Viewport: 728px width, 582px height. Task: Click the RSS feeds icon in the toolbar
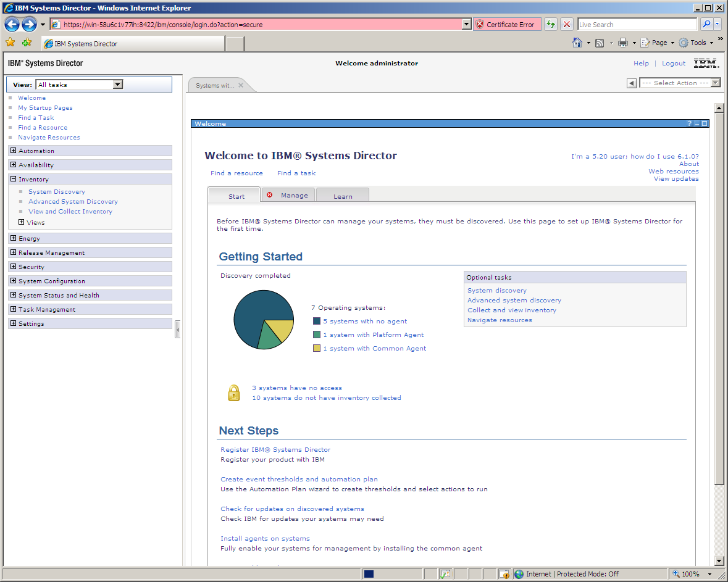600,42
